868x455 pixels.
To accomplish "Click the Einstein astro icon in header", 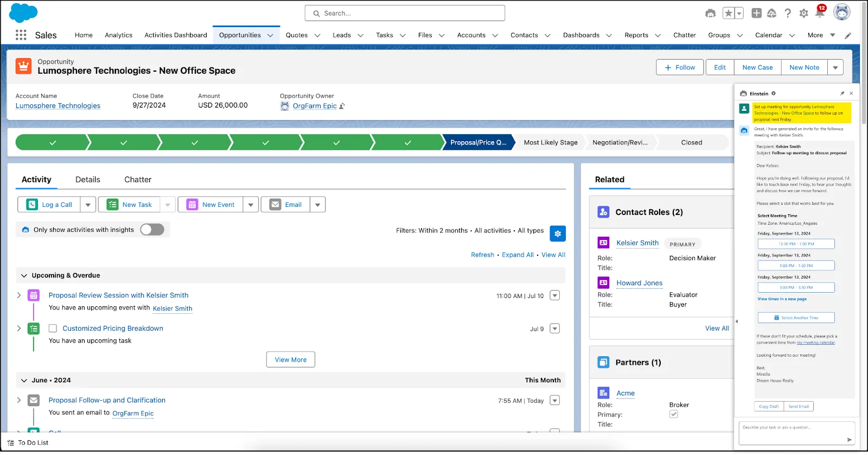I will click(x=710, y=13).
